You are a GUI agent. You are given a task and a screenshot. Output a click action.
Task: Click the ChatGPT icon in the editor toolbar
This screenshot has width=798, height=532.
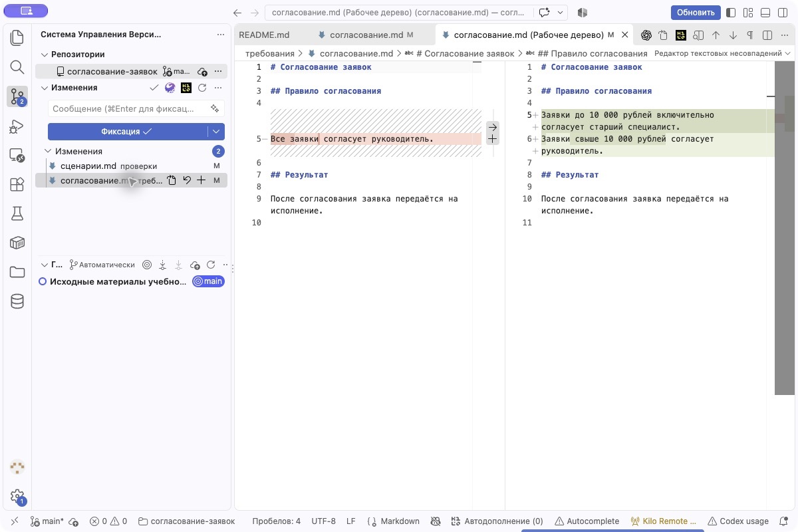coord(646,35)
